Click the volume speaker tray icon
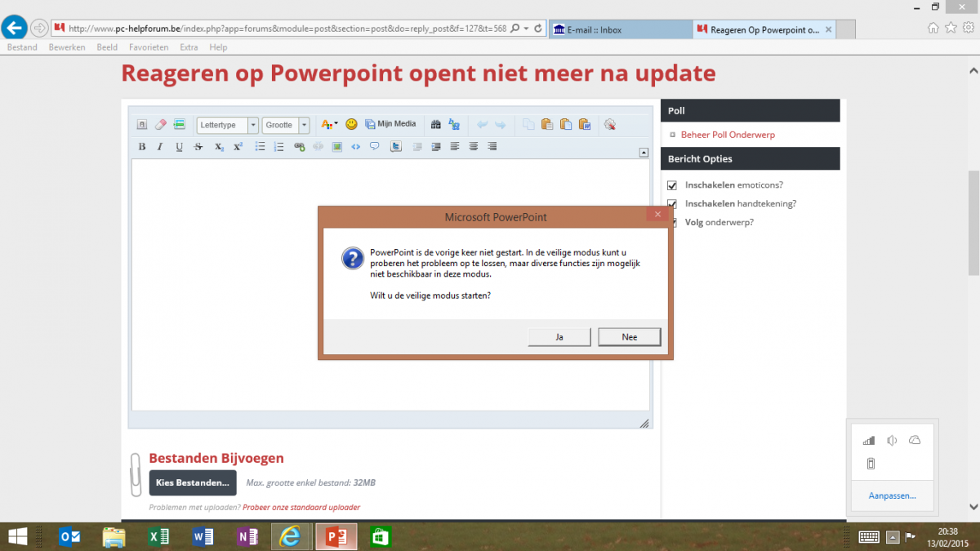 (x=892, y=441)
